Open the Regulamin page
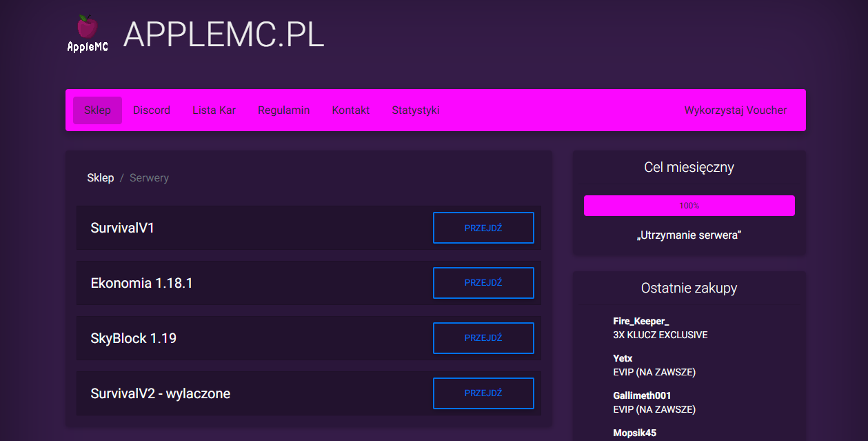The image size is (868, 441). [x=283, y=110]
